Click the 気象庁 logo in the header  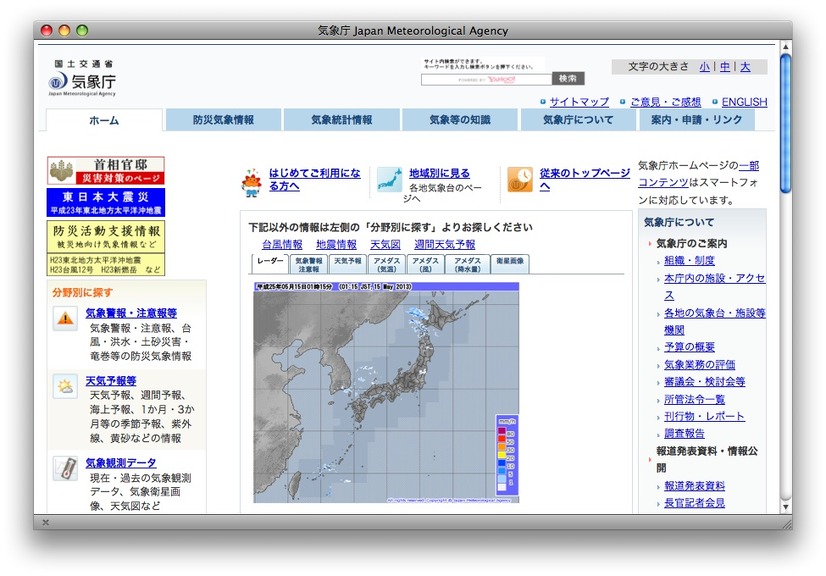point(82,78)
